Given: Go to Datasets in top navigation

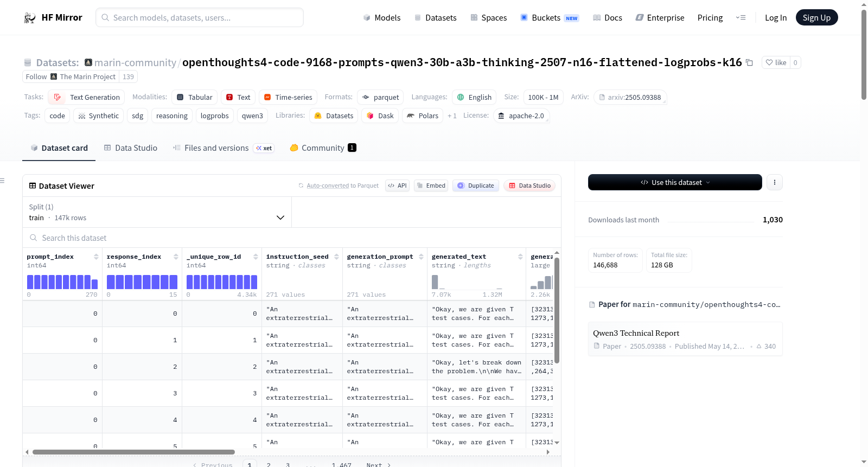Looking at the screenshot, I should (x=435, y=17).
